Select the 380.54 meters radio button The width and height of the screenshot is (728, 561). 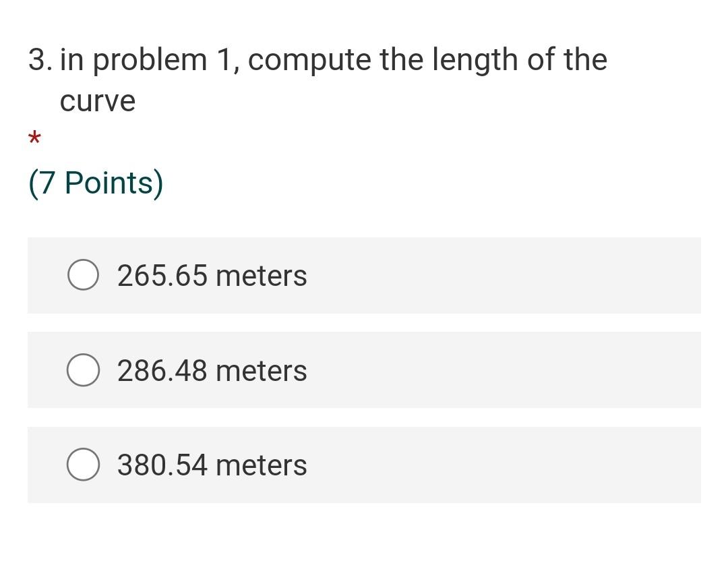pyautogui.click(x=82, y=464)
